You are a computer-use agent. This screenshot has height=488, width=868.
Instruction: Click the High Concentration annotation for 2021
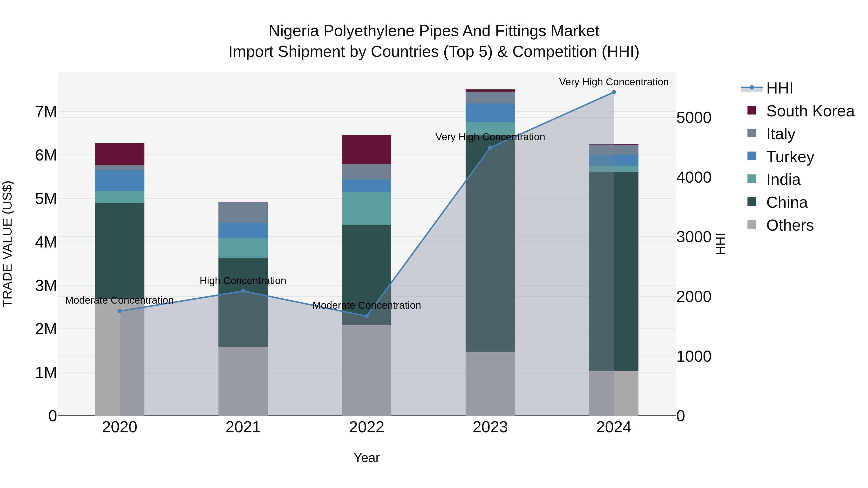click(x=243, y=281)
